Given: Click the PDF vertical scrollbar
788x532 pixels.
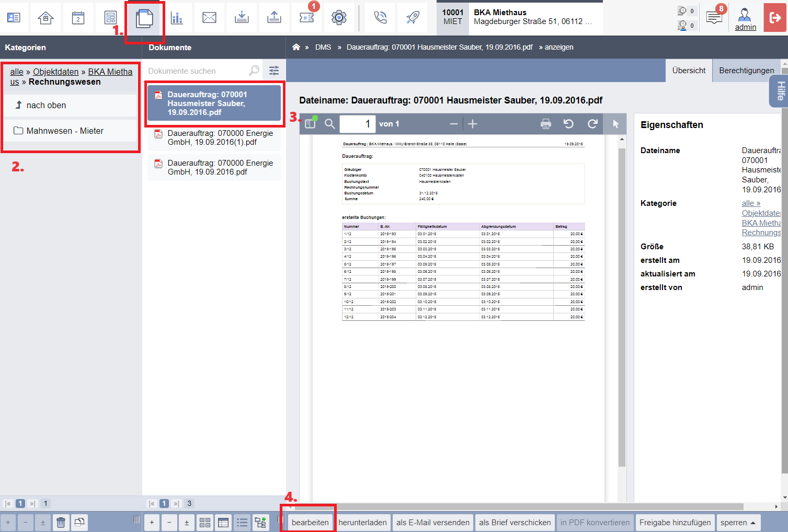Looking at the screenshot, I should pyautogui.click(x=622, y=307).
